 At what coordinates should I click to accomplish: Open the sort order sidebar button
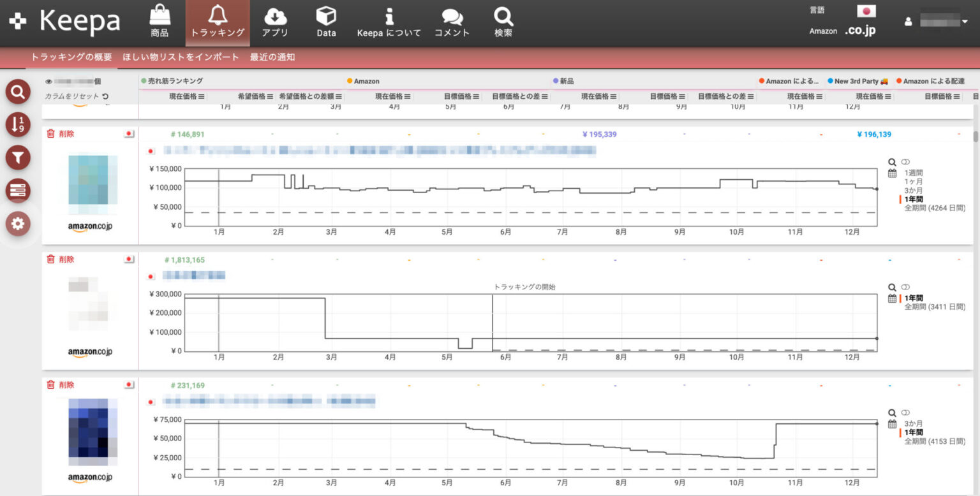[x=18, y=124]
